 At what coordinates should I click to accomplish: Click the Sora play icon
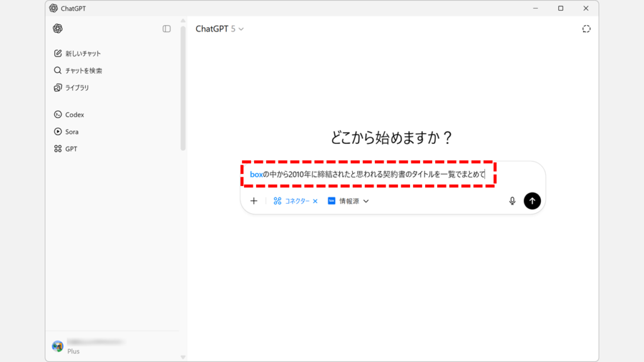57,132
